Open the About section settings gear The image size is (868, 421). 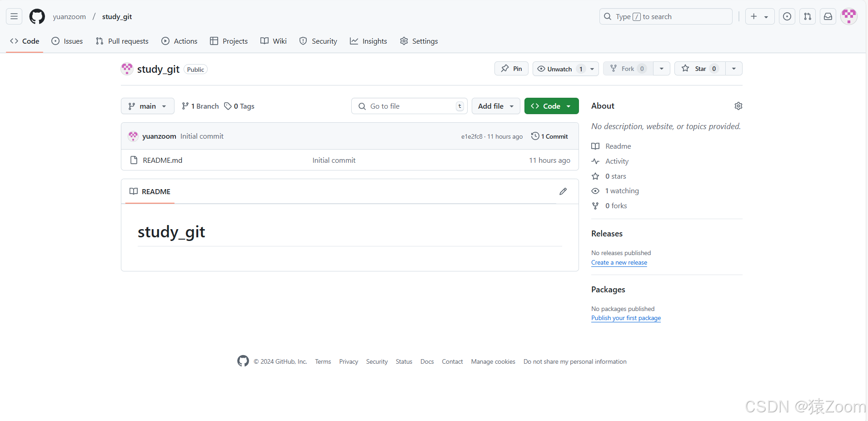[738, 105]
